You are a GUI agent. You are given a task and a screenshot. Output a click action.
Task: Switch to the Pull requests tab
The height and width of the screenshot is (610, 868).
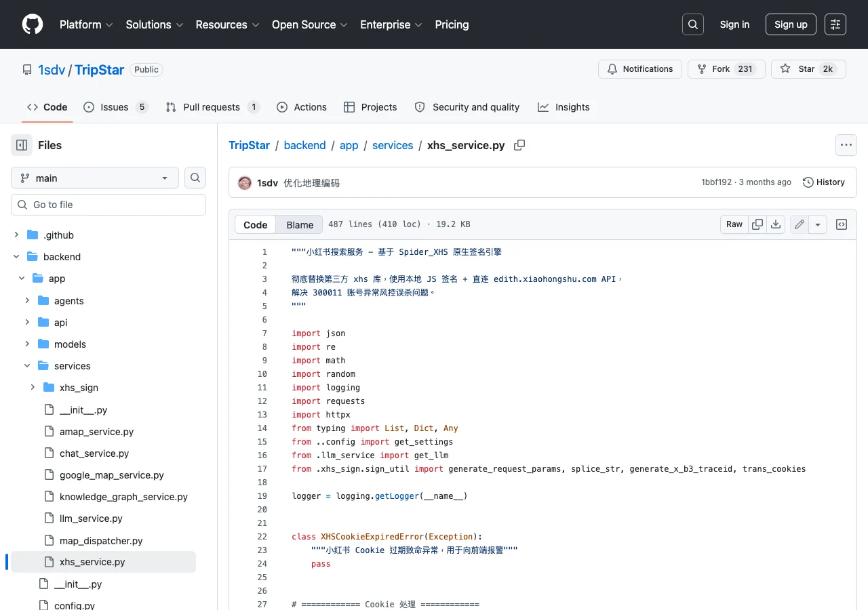[x=213, y=107]
